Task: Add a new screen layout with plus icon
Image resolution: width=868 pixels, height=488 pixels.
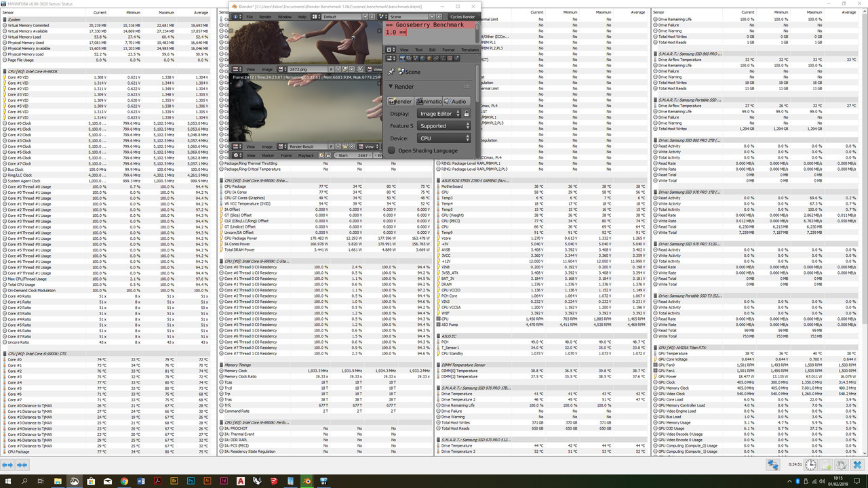Action: (365, 17)
